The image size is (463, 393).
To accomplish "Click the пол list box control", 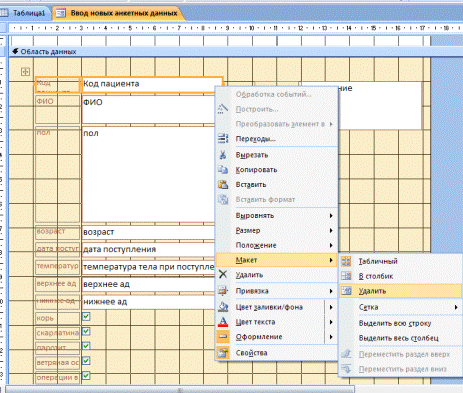I will click(149, 174).
